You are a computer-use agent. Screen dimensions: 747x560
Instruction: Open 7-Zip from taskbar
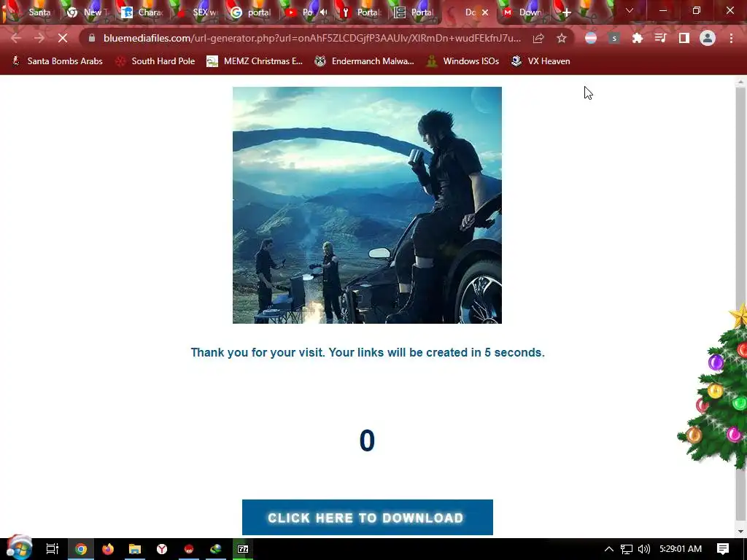[x=243, y=549]
